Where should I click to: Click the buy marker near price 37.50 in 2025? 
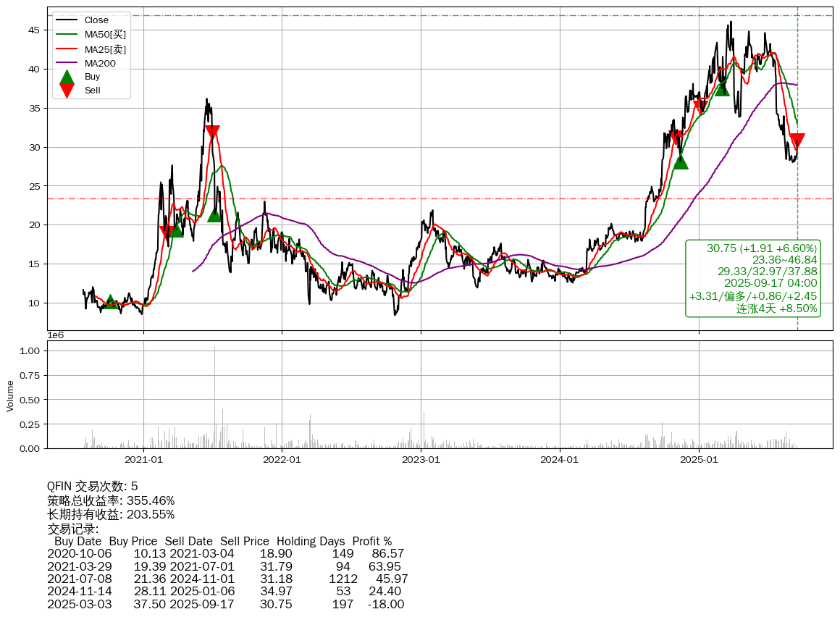tap(722, 88)
